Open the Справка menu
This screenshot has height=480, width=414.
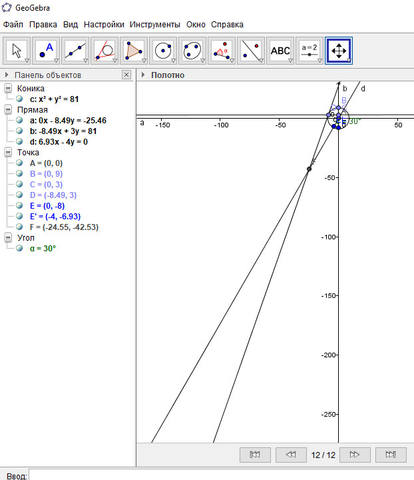(x=227, y=24)
